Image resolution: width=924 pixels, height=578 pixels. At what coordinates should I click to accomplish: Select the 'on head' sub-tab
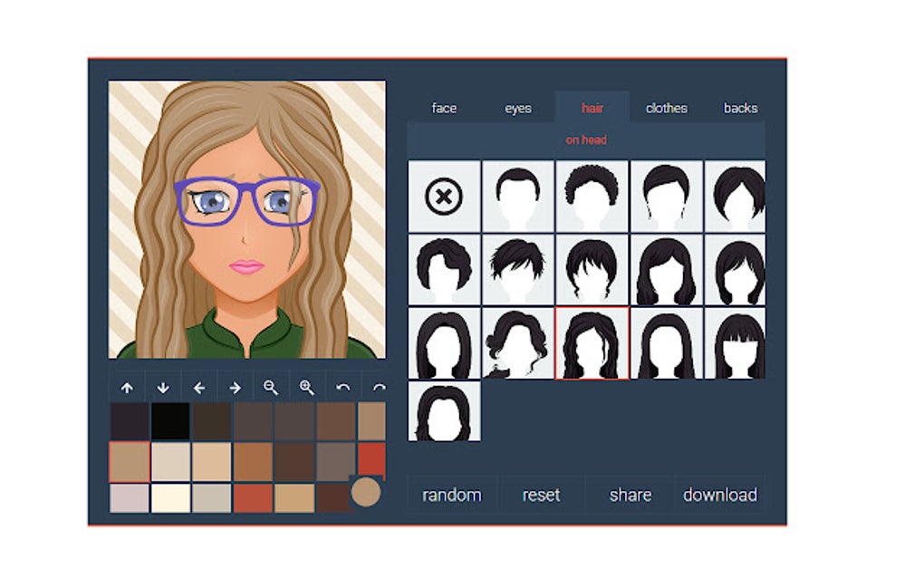point(586,140)
